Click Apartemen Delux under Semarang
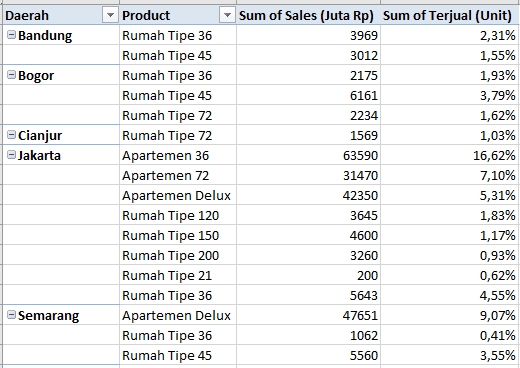The height and width of the screenshot is (368, 520). (x=178, y=315)
